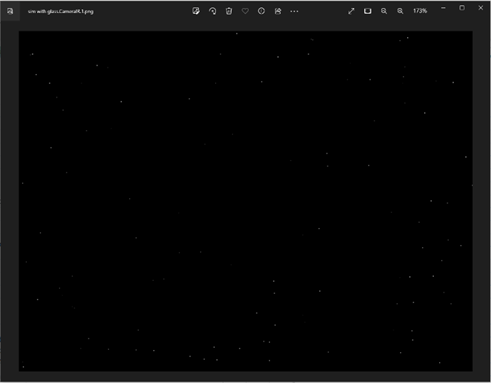The image size is (491, 383).
Task: Open the Edit image tool
Action: 196,11
